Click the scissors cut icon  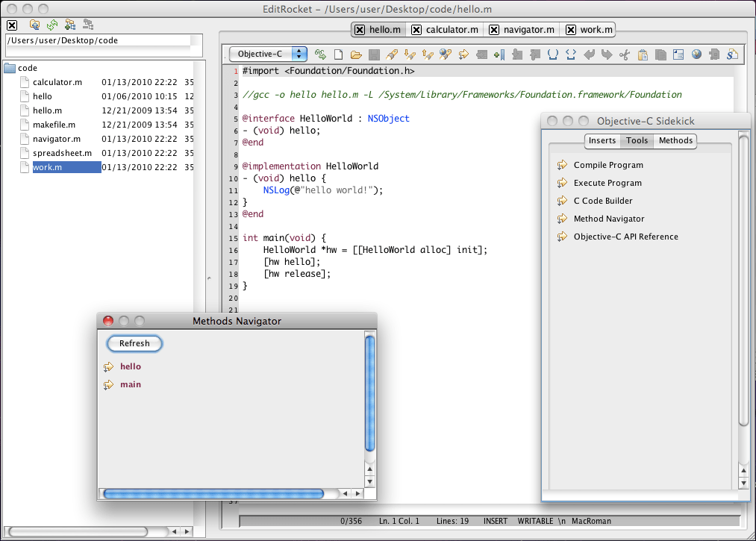point(625,54)
